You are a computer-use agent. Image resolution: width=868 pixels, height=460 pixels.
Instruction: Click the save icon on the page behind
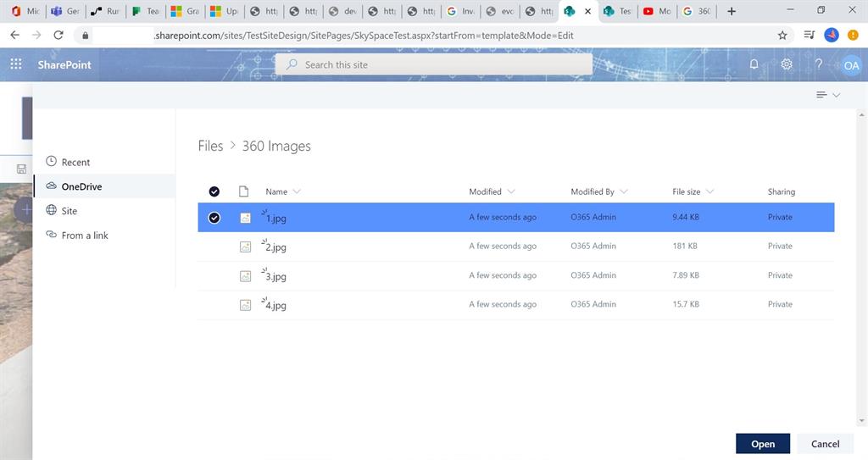coord(21,169)
